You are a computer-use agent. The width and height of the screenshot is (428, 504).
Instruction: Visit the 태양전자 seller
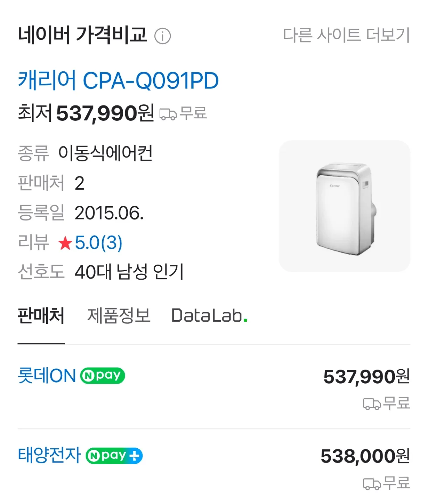click(49, 455)
